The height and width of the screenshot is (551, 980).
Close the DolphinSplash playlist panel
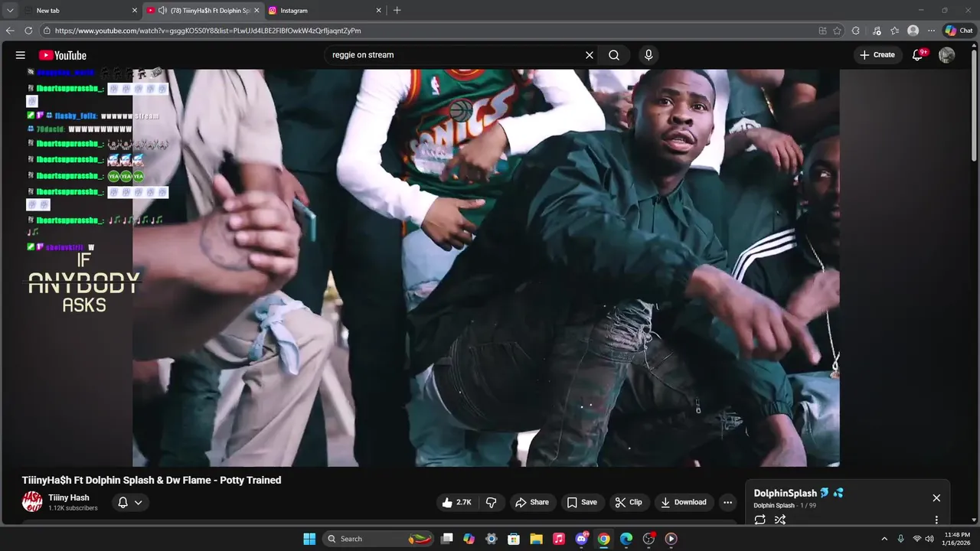(x=936, y=497)
